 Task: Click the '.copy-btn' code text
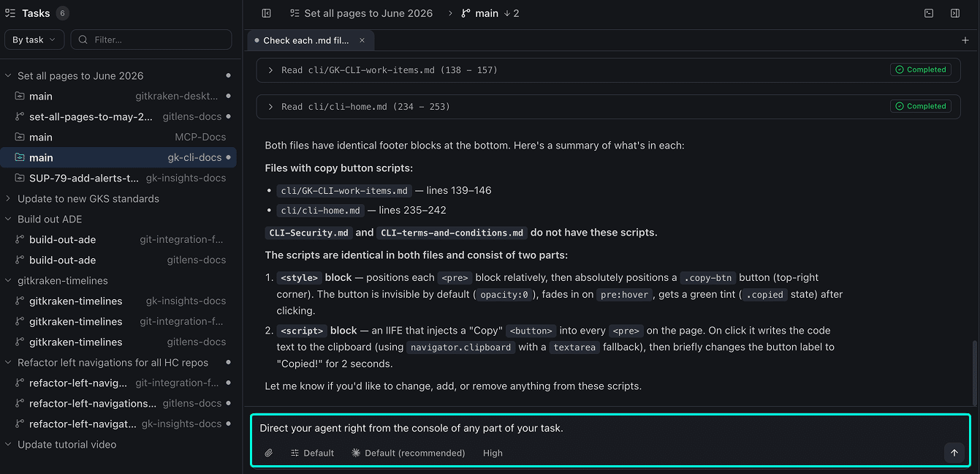coord(708,278)
